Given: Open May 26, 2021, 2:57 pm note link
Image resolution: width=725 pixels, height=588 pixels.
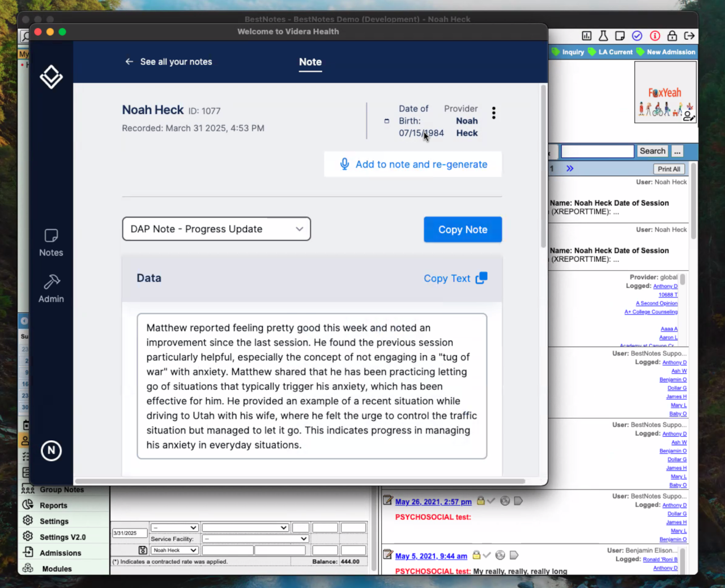Looking at the screenshot, I should 433,502.
